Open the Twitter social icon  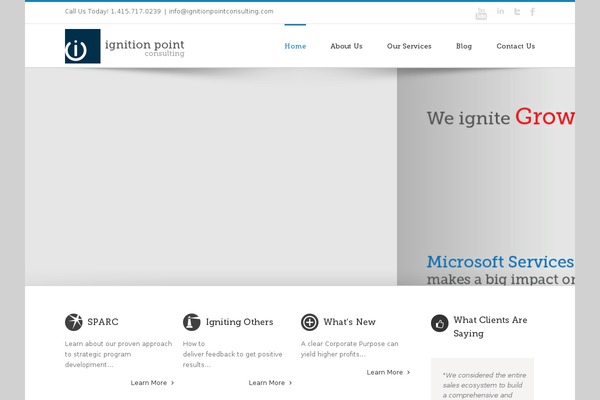(517, 11)
